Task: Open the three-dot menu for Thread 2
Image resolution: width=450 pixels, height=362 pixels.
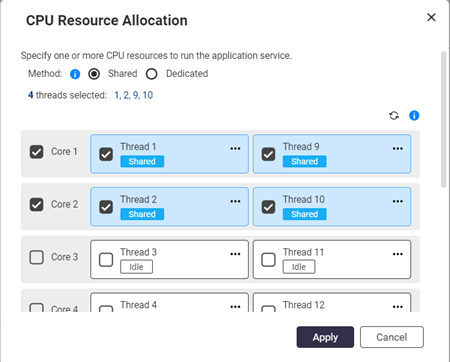Action: [x=235, y=201]
